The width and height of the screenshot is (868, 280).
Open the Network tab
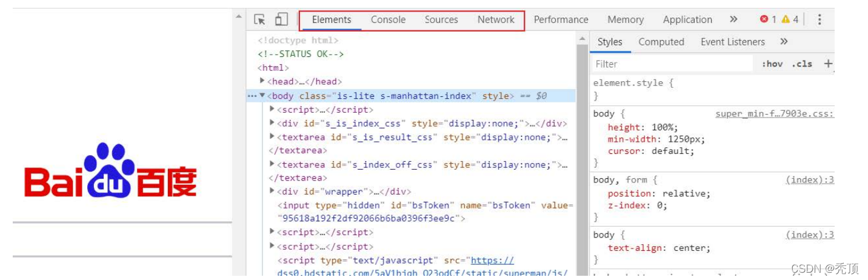click(x=495, y=19)
